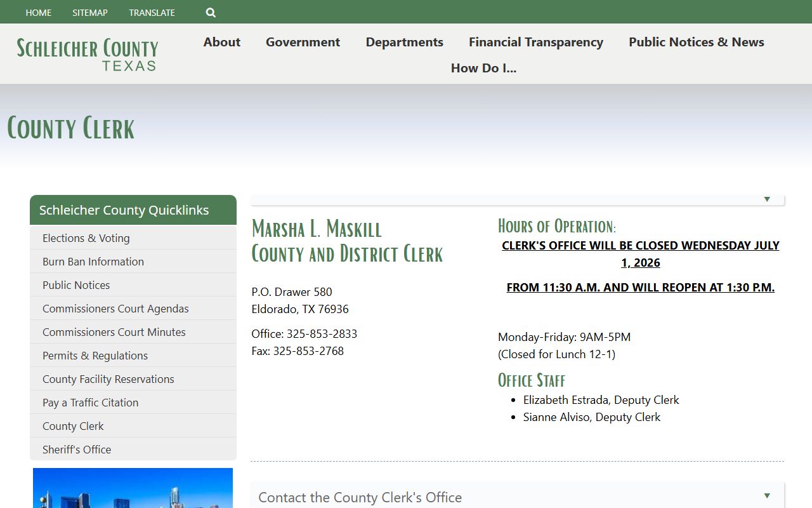The width and height of the screenshot is (812, 508).
Task: Open Sheriff's Office quicklink
Action: [133, 450]
